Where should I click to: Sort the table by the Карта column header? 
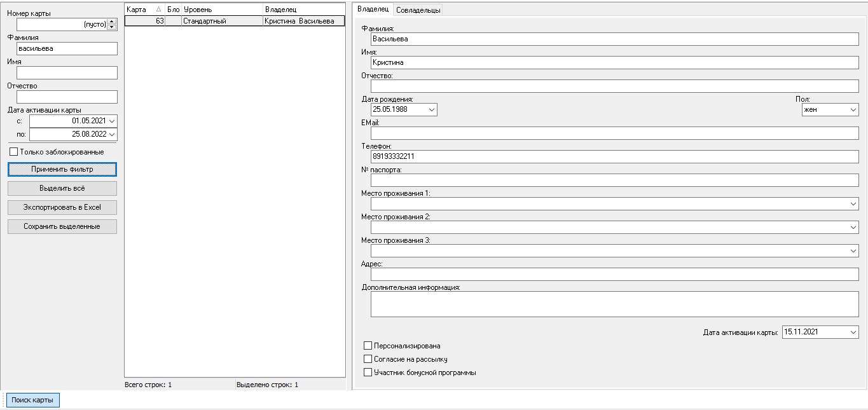click(144, 10)
